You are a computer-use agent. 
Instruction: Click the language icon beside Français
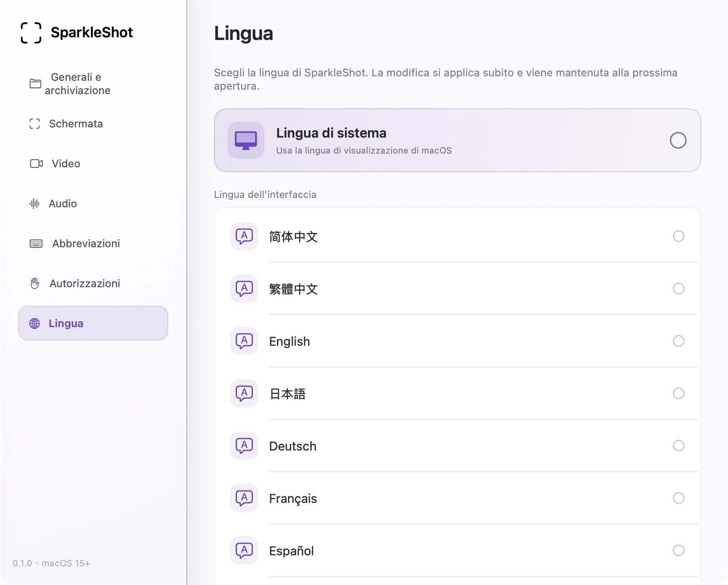pyautogui.click(x=244, y=498)
